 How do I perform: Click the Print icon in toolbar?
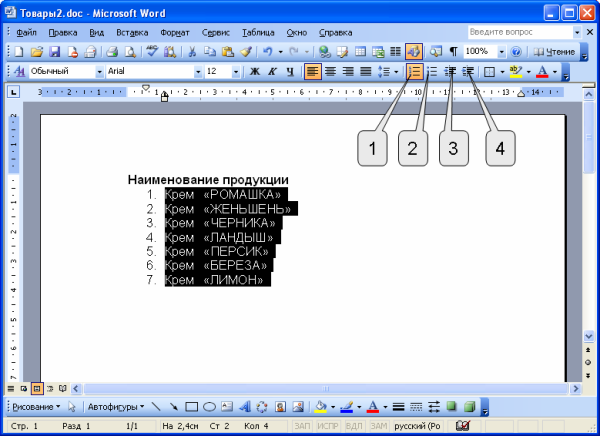coord(112,51)
